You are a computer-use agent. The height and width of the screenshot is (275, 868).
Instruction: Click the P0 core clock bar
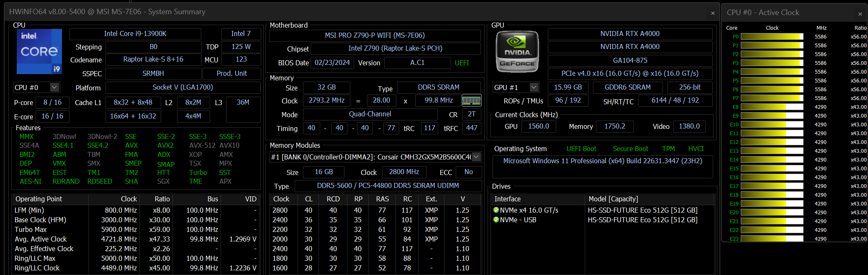pos(772,37)
